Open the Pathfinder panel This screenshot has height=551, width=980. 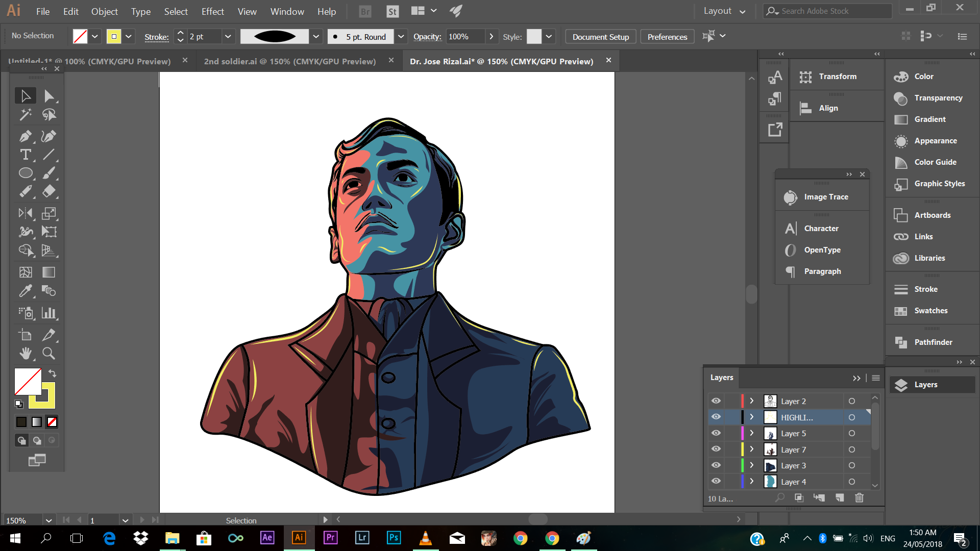coord(932,342)
